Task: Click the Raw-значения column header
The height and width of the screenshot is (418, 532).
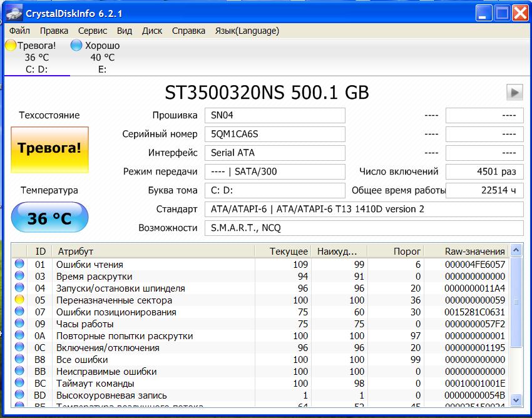Action: (x=466, y=252)
